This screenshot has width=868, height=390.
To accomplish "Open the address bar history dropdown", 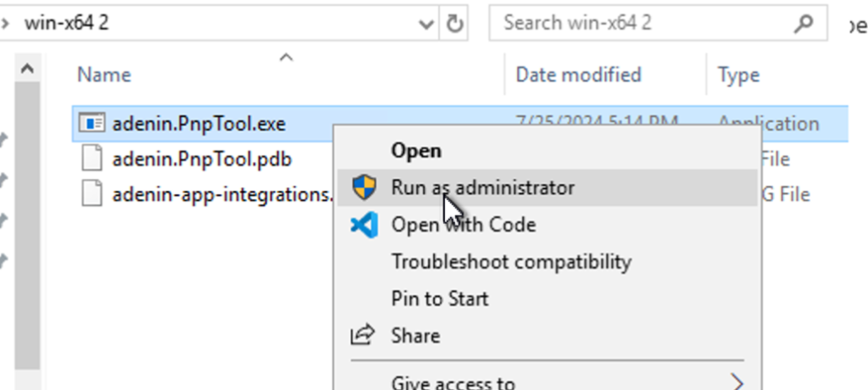I will [x=426, y=23].
